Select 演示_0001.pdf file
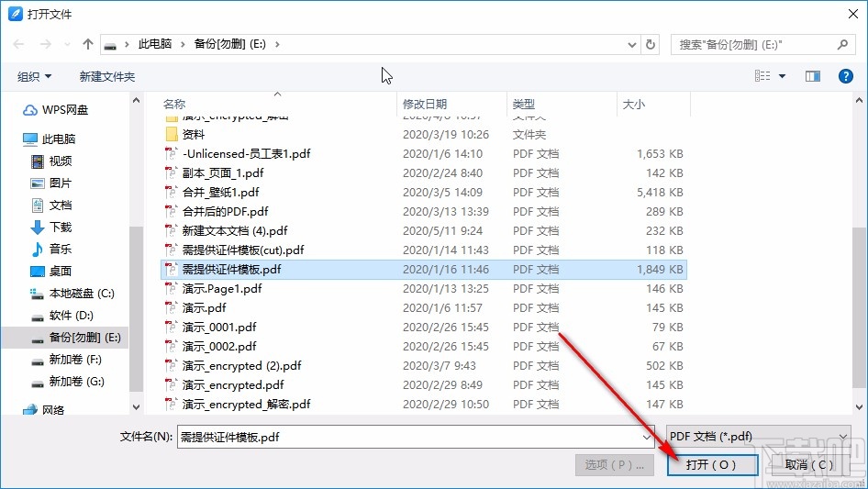The height and width of the screenshot is (489, 868). point(424,328)
